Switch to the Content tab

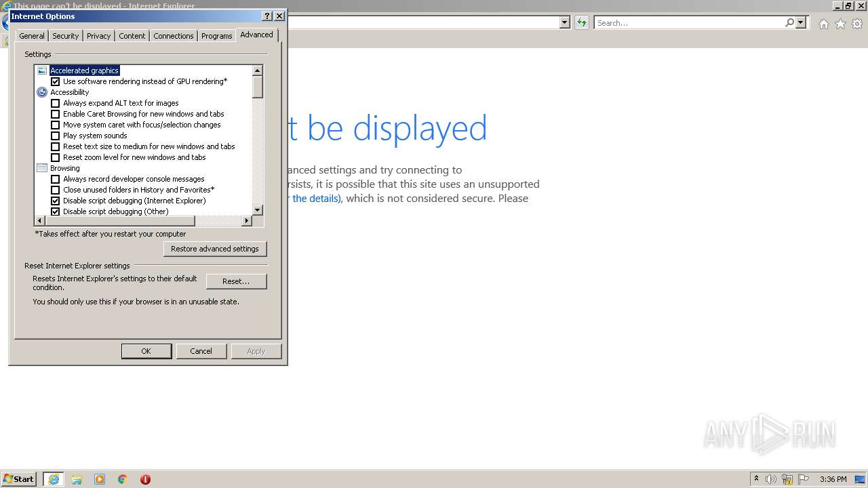[132, 36]
